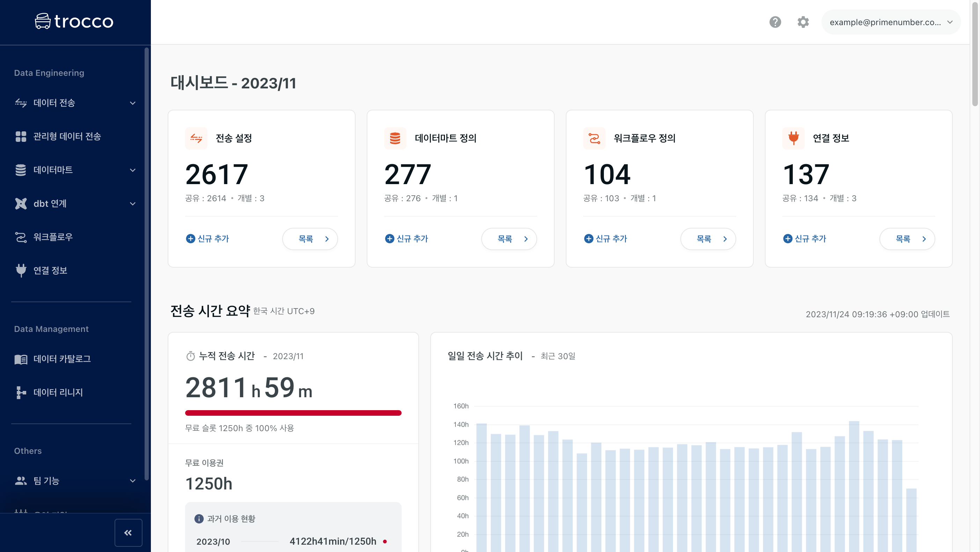This screenshot has height=552, width=980.
Task: Open 워크플로우 in the sidebar
Action: 53,237
